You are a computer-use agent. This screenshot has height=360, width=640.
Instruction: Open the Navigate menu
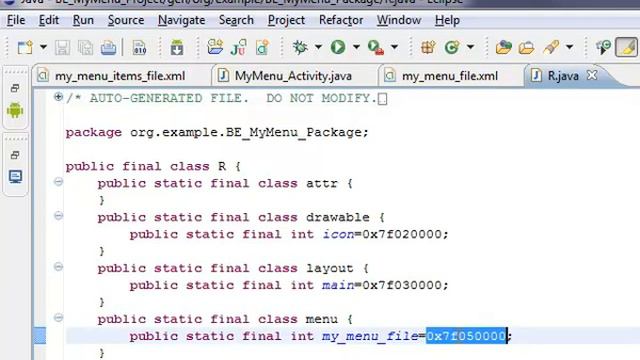(182, 20)
